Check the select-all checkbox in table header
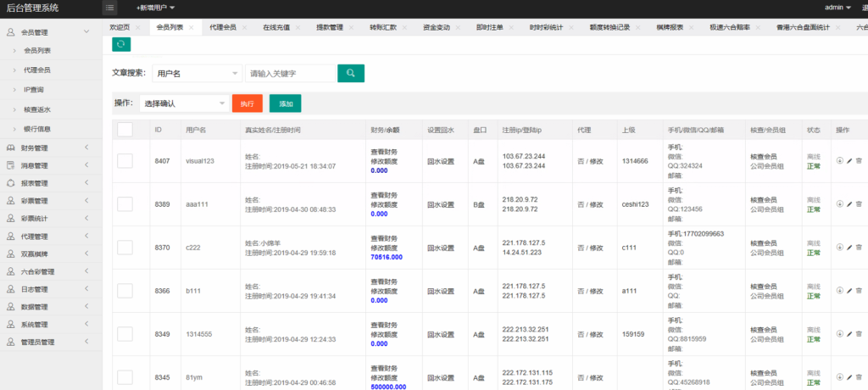 [125, 130]
